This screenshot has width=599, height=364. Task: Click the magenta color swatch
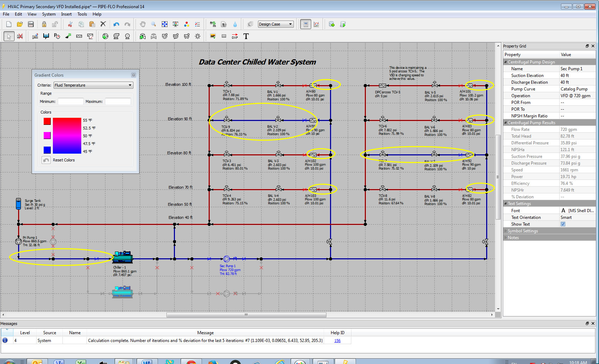pyautogui.click(x=47, y=136)
